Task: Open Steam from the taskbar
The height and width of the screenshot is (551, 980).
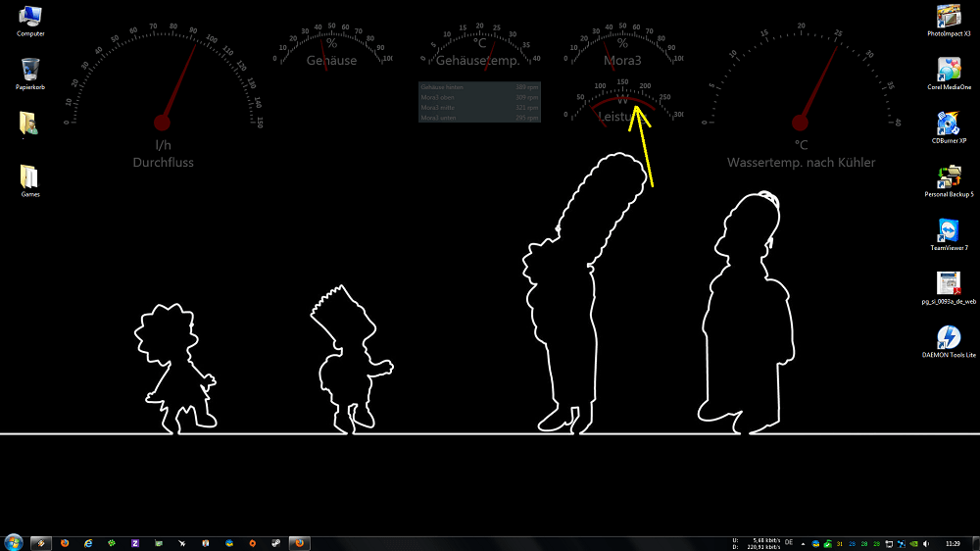Action: pyautogui.click(x=275, y=543)
